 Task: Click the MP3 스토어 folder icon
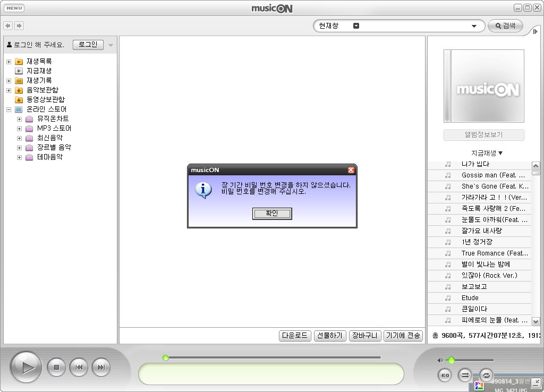coord(30,129)
